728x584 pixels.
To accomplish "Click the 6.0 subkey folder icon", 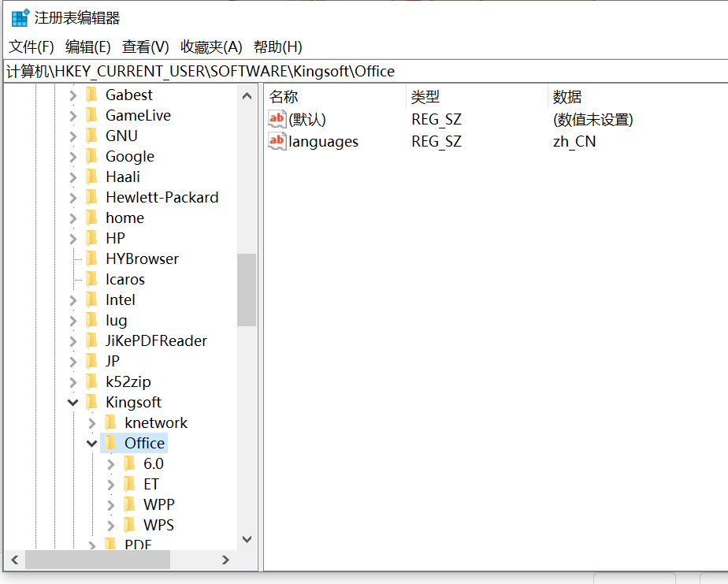I will (130, 463).
